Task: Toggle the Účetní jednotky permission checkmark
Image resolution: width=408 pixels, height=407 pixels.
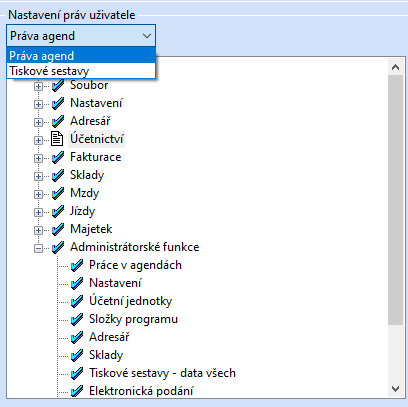Action: click(77, 301)
